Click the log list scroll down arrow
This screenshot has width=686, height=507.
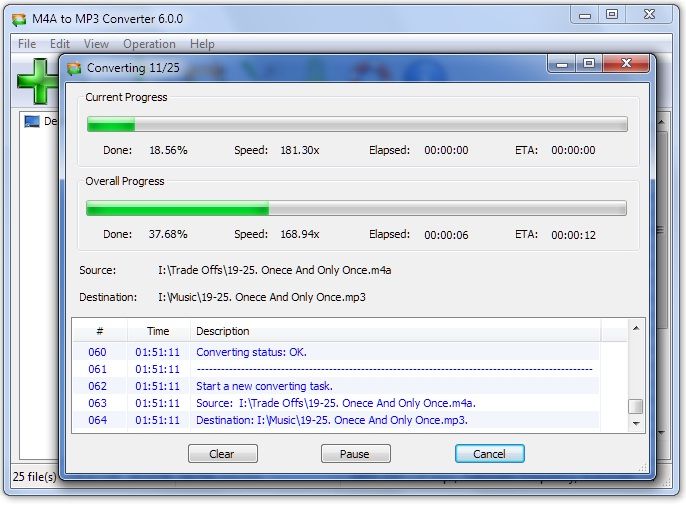pyautogui.click(x=636, y=423)
